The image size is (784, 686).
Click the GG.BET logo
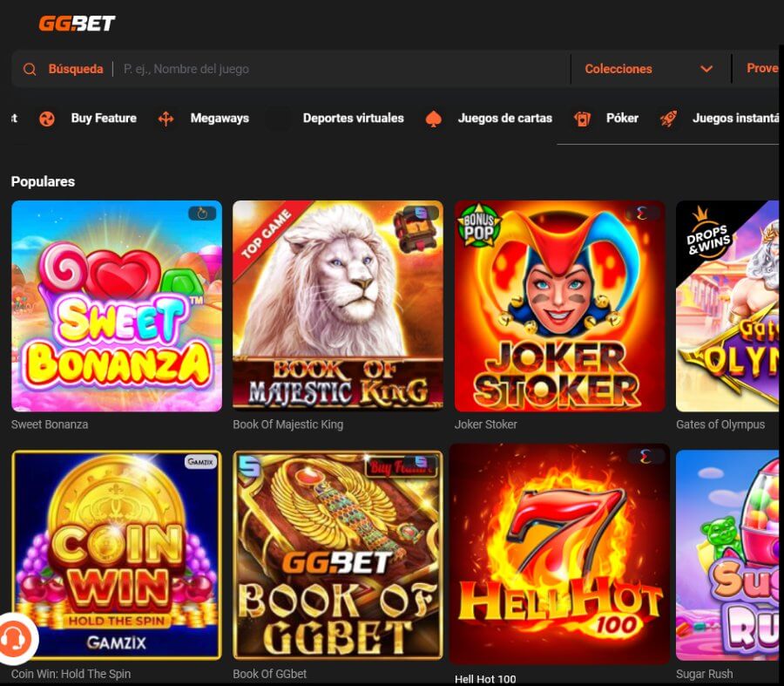[77, 23]
